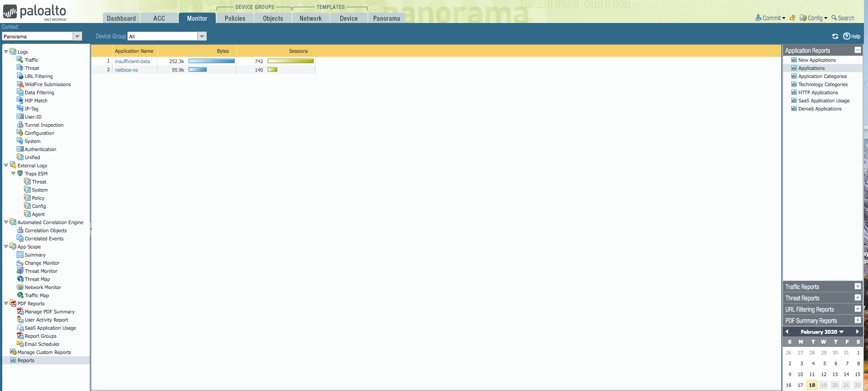
Task: Go to the previous month in calendar
Action: pos(787,331)
